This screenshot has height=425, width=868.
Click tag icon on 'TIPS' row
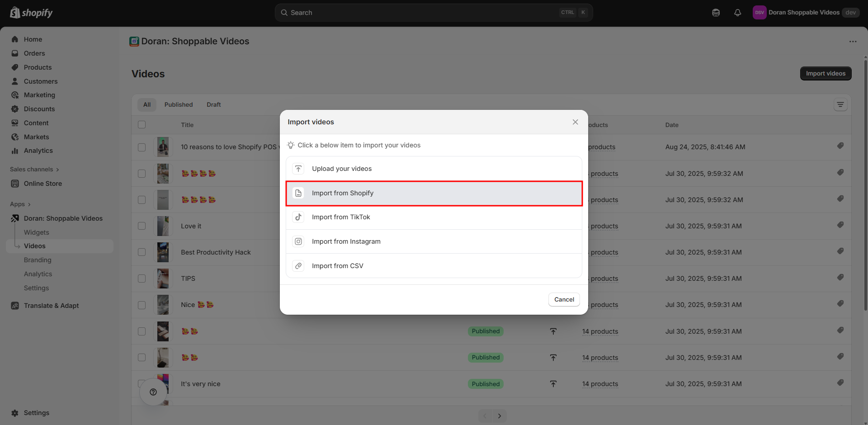point(840,277)
